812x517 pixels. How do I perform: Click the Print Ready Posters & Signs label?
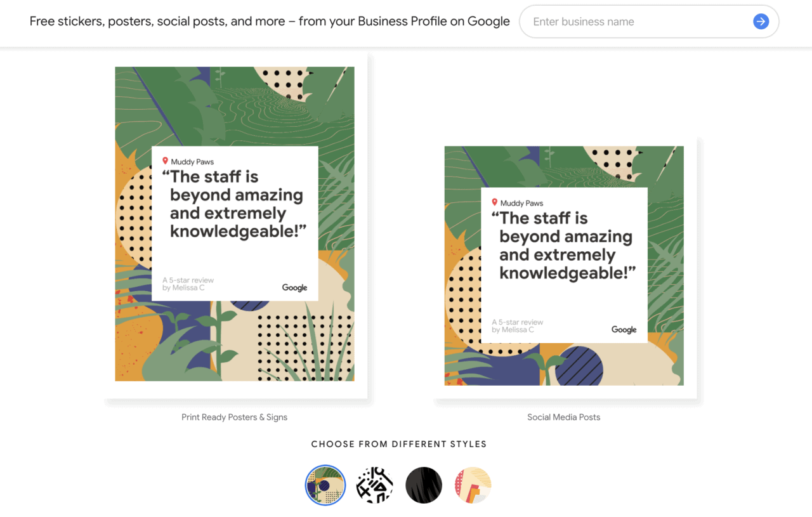[x=234, y=417]
